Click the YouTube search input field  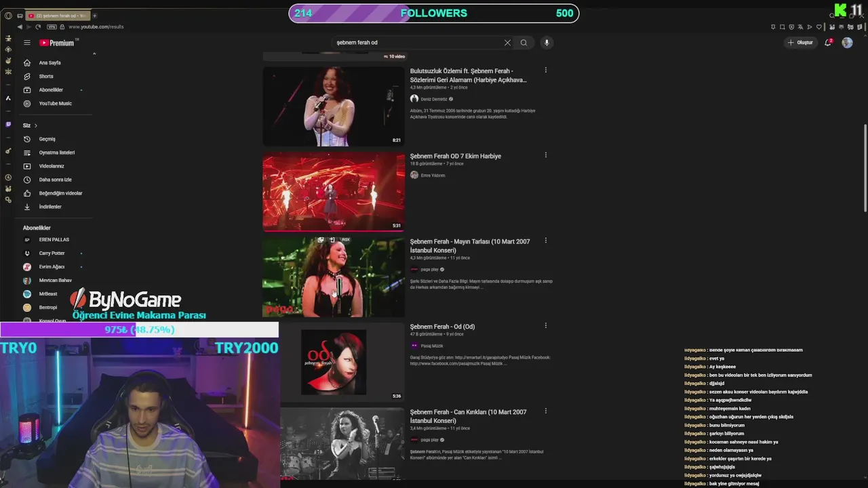417,43
